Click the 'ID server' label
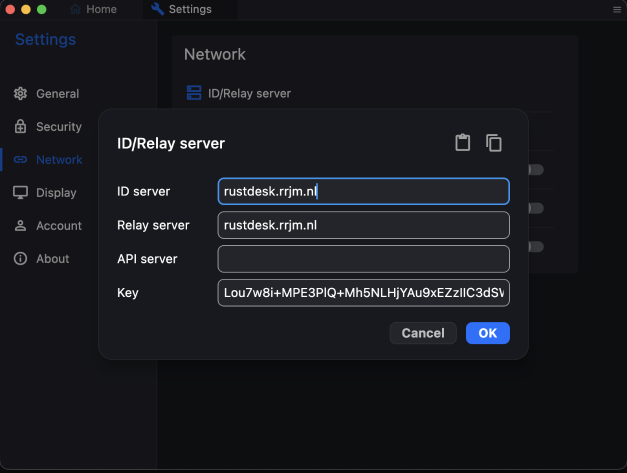 tap(144, 191)
